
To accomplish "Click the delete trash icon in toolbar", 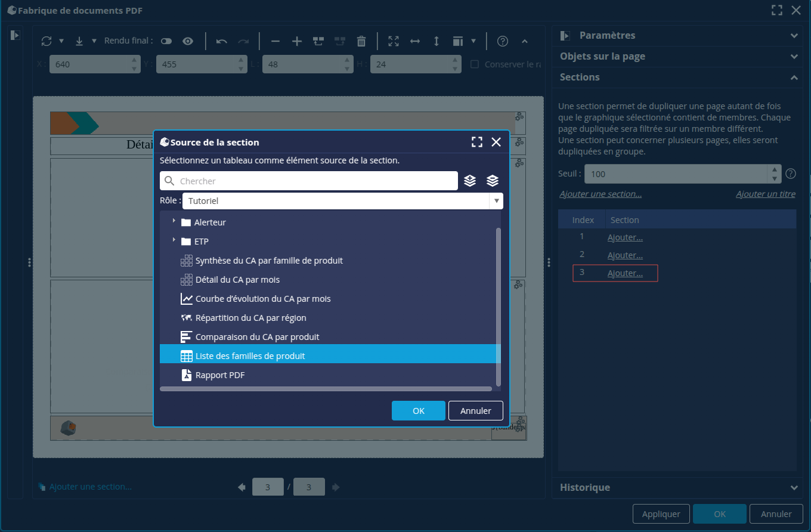I will (x=361, y=41).
